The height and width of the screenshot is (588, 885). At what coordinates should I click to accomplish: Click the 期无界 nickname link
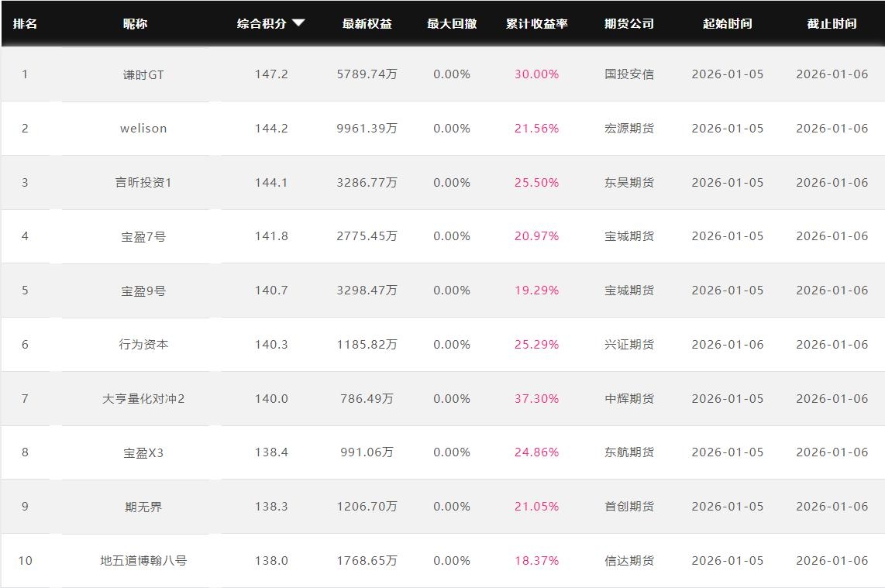click(143, 507)
